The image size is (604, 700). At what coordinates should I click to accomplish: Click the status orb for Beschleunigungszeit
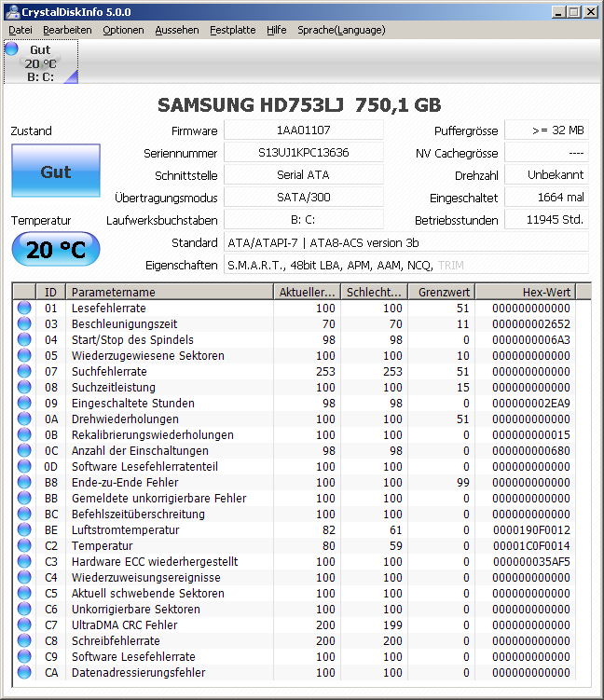[x=24, y=323]
